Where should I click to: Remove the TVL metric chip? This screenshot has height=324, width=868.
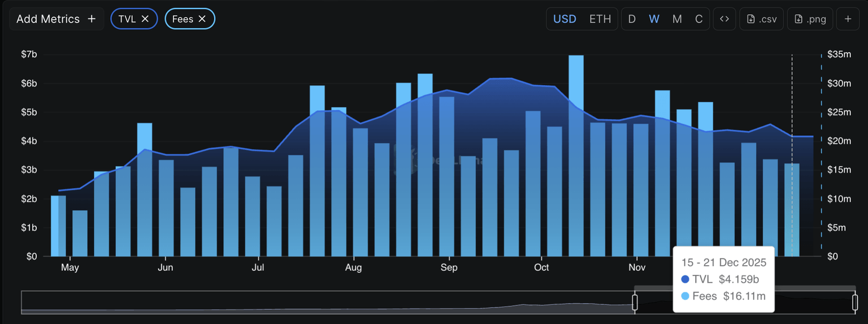(x=145, y=19)
